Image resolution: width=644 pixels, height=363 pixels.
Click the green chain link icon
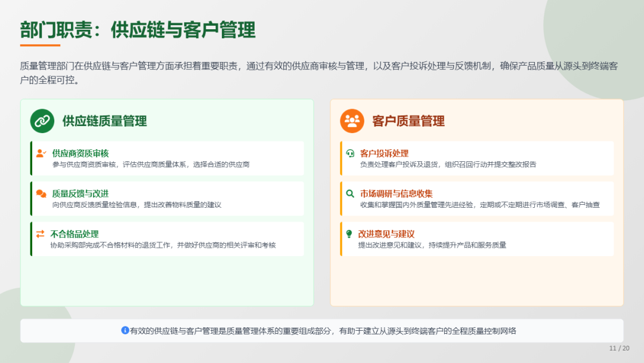tap(42, 121)
